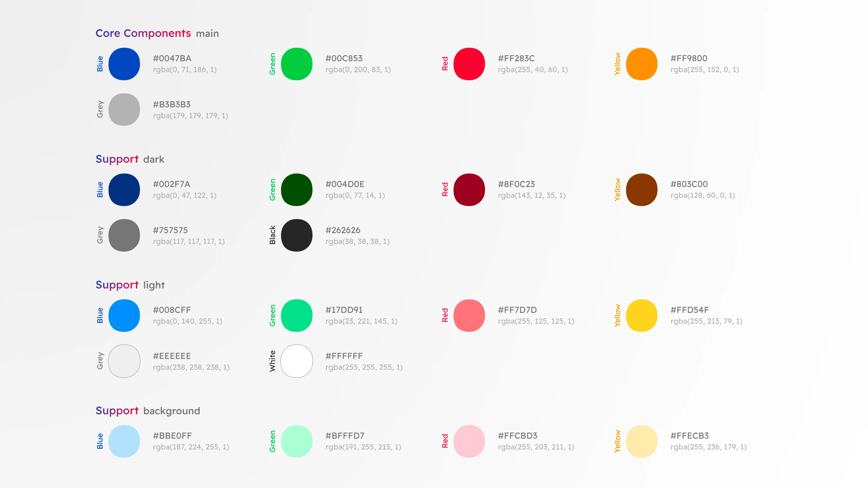Screen dimensions: 868x488
Task: Select the main Green swatch #00C853
Action: (x=296, y=64)
